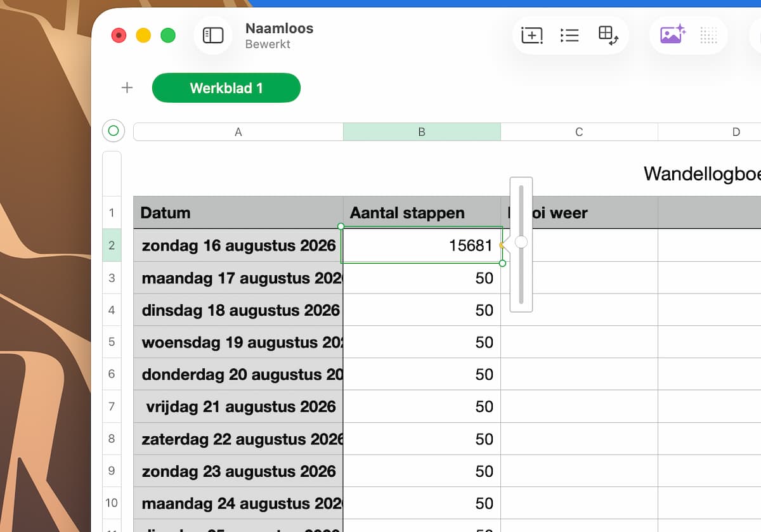The image size is (761, 532).
Task: Select the donderdag 20 augustus date cell
Action: (x=238, y=374)
